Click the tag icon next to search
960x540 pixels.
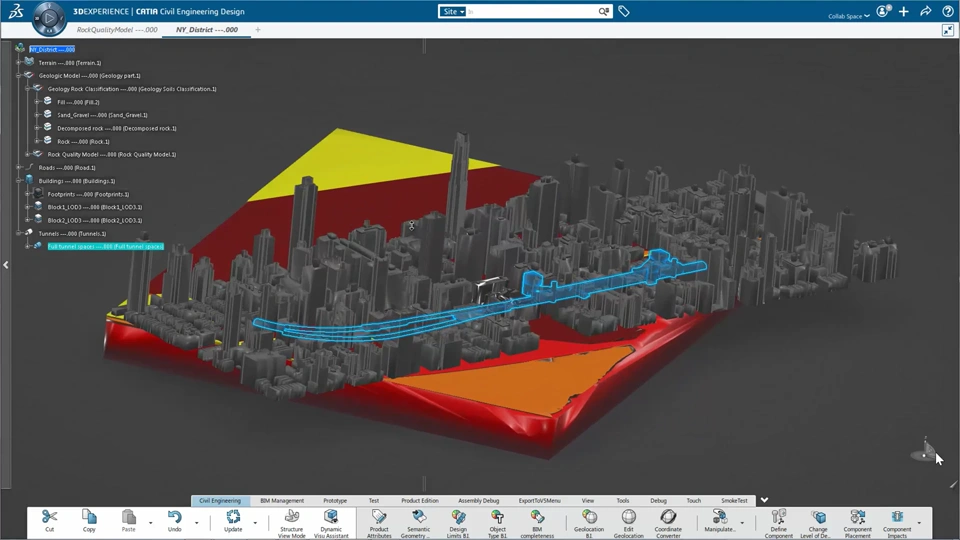[624, 11]
